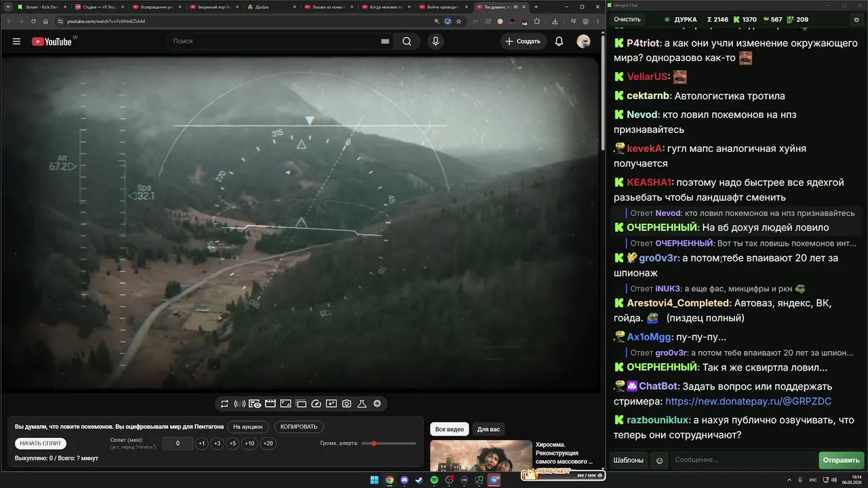
Task: Open the Шаблоны templates button
Action: point(629,460)
